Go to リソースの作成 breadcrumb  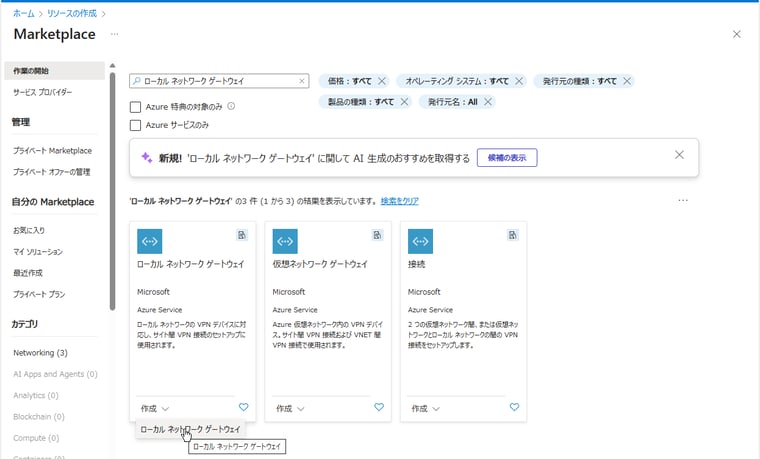tap(72, 13)
